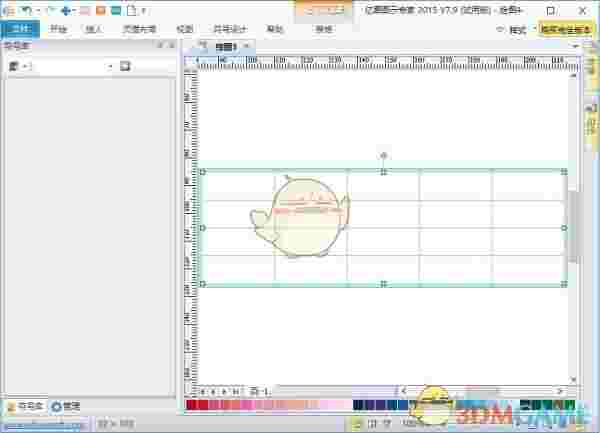This screenshot has height=433, width=600.
Task: Click the blue cross icon in quick toolbar
Action: pos(67,11)
